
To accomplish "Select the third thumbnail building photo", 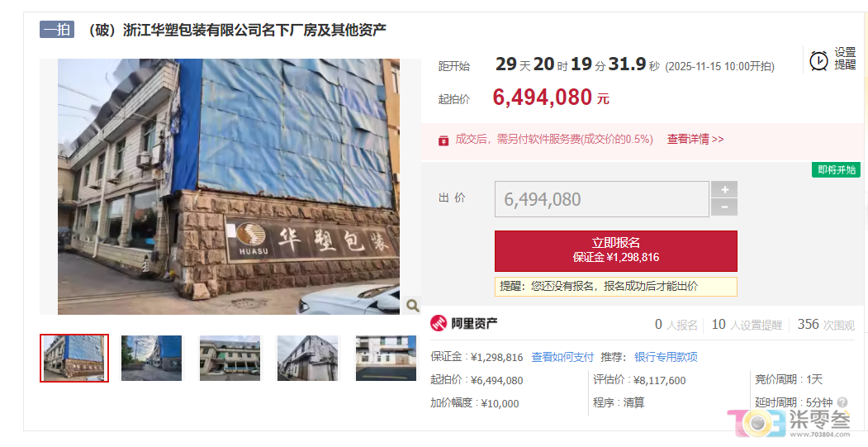I will click(x=230, y=358).
